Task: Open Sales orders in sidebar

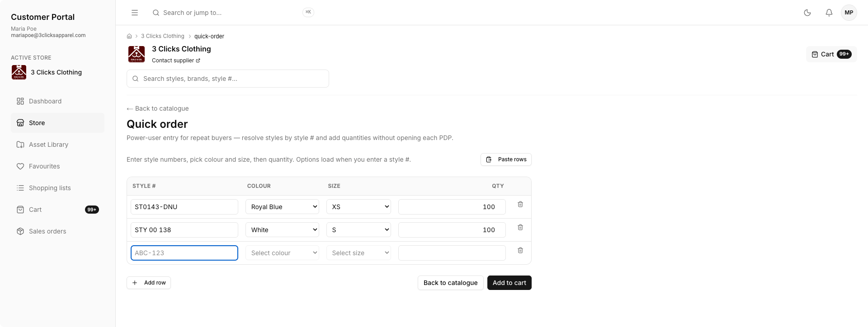Action: coord(57,231)
